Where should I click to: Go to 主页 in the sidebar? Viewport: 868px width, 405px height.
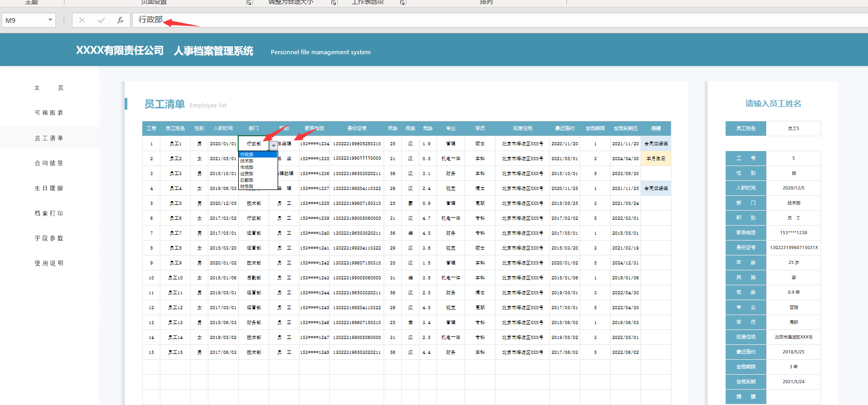(x=49, y=88)
